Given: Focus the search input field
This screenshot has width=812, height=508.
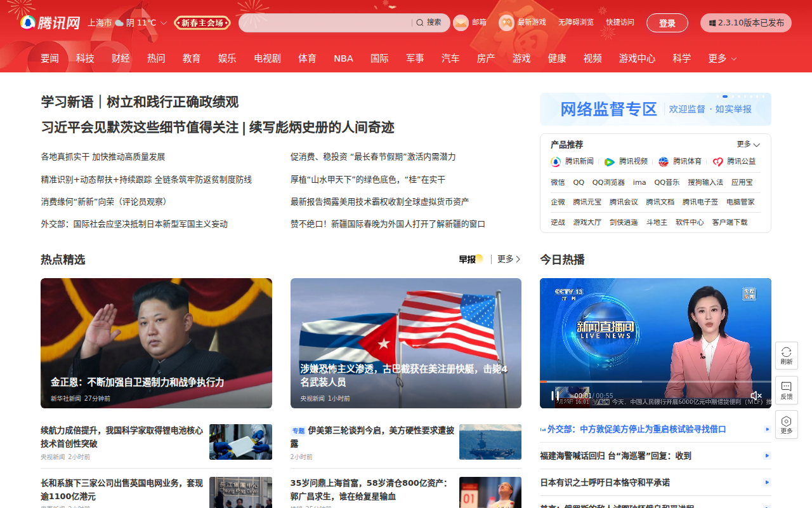Looking at the screenshot, I should pyautogui.click(x=325, y=23).
